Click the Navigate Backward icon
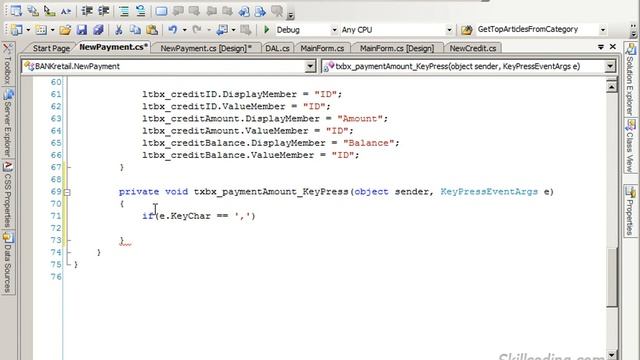Viewport: 640px width, 360px height. pyautogui.click(x=222, y=30)
